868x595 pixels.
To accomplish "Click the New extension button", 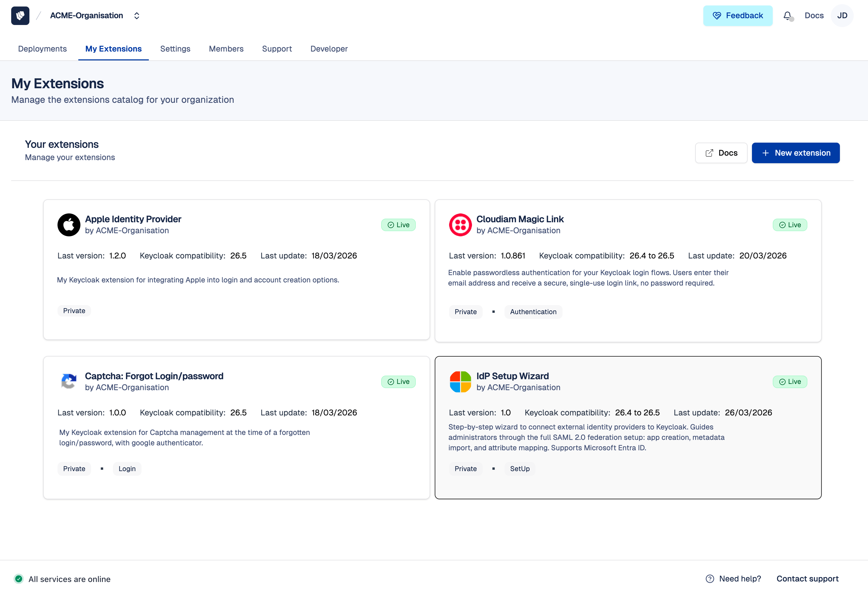I will (x=796, y=153).
